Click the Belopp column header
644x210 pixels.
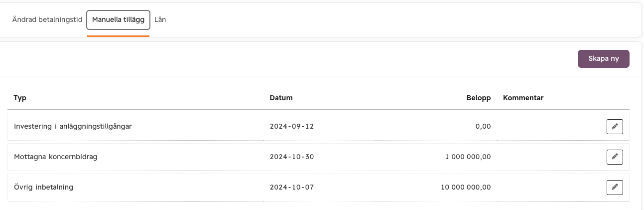(479, 98)
